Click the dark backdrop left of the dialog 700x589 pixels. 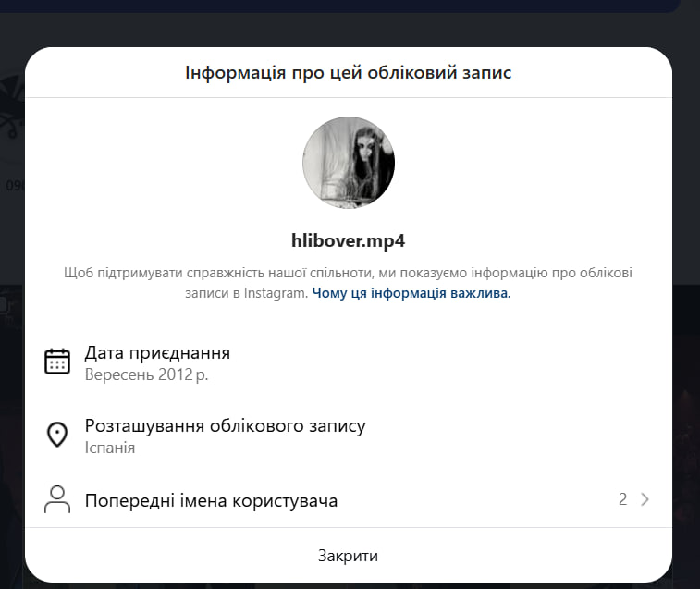(x=11, y=370)
